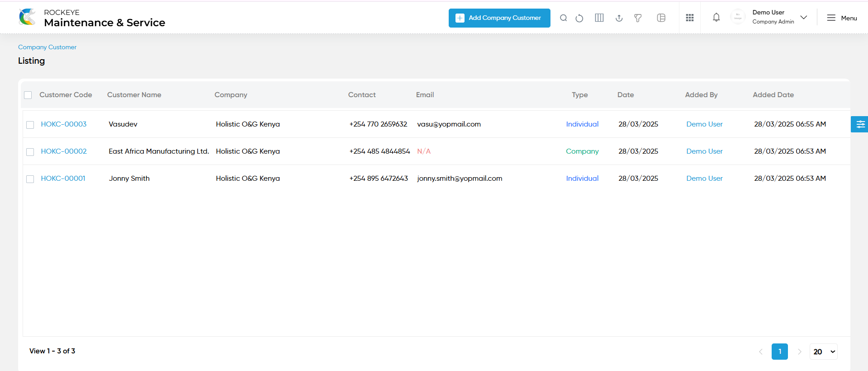Image resolution: width=868 pixels, height=371 pixels.
Task: Click Holistic O&G Kenya in Vasudev row
Action: (248, 124)
